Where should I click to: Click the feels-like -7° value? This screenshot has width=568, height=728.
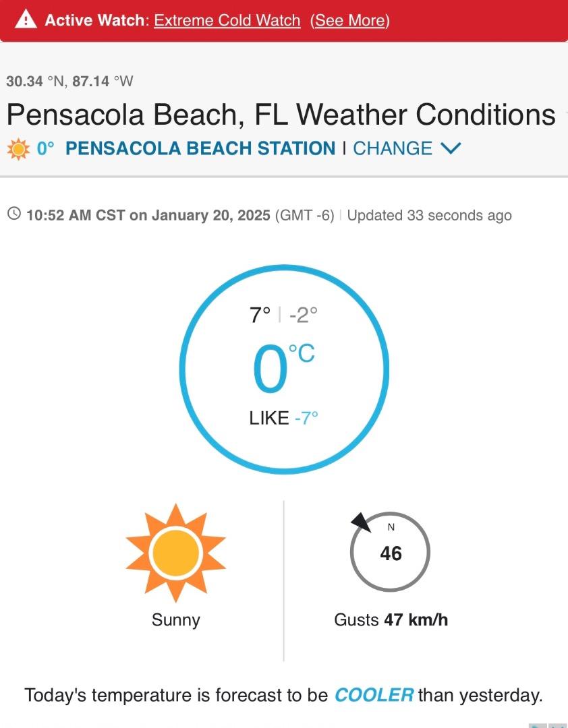[306, 419]
